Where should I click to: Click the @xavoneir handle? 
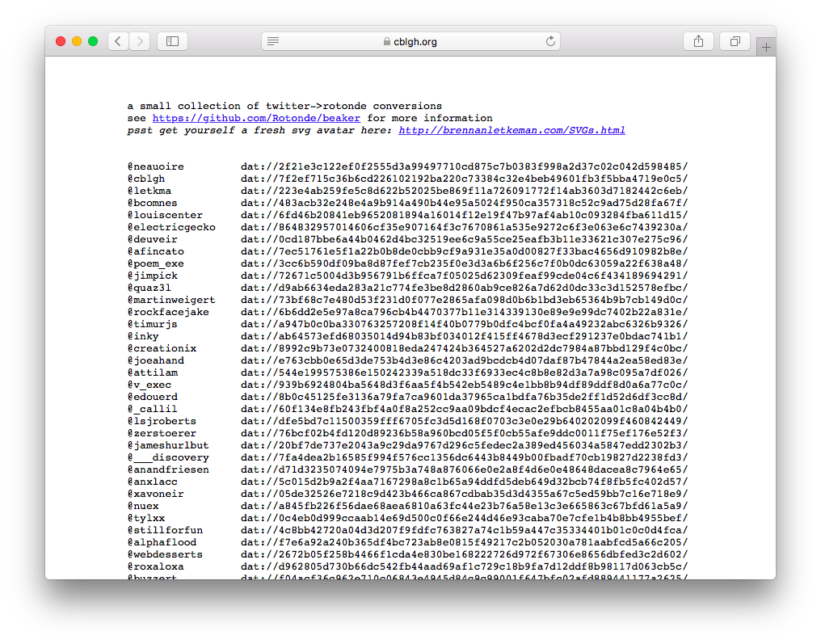click(x=156, y=494)
